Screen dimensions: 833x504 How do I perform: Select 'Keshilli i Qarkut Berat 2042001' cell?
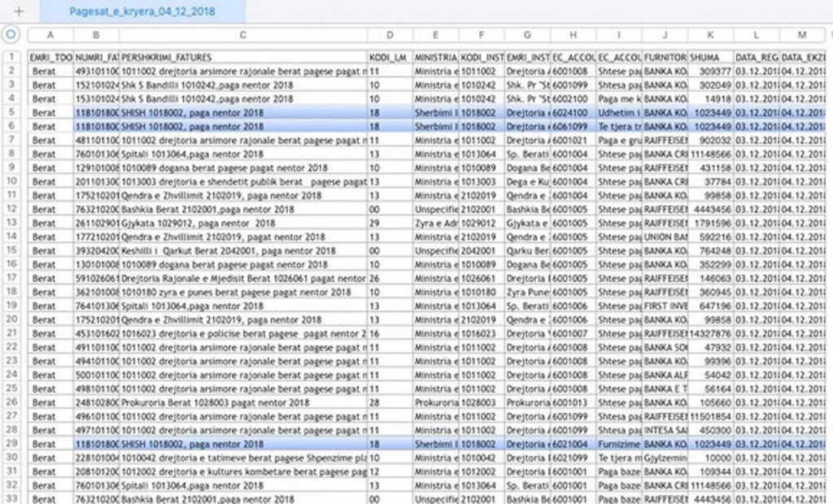242,250
